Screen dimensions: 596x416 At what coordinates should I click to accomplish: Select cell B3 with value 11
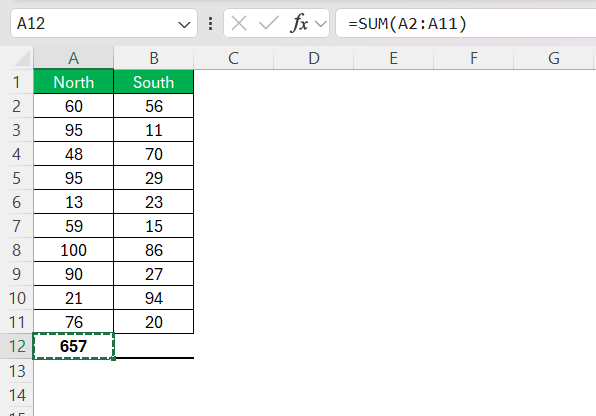click(154, 130)
